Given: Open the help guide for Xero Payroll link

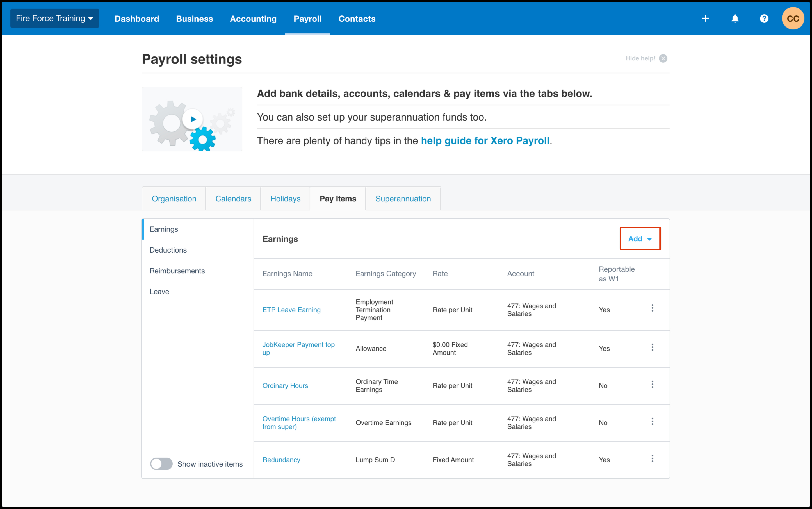Looking at the screenshot, I should [x=485, y=141].
